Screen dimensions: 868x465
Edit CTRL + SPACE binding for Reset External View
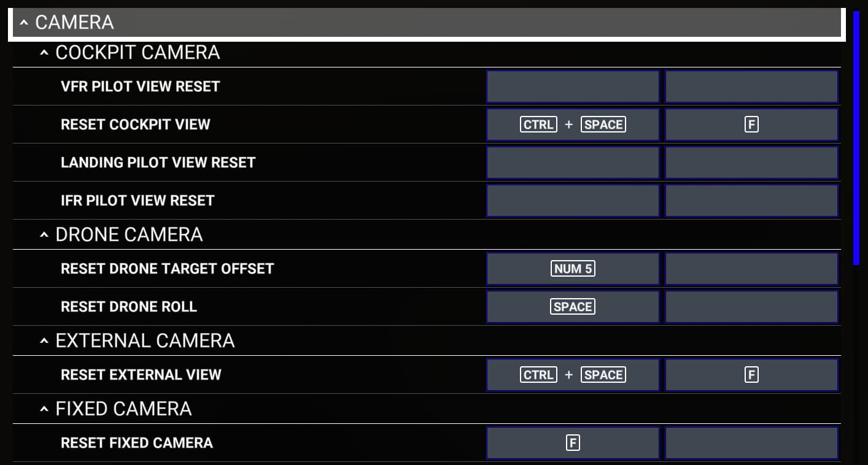[573, 375]
